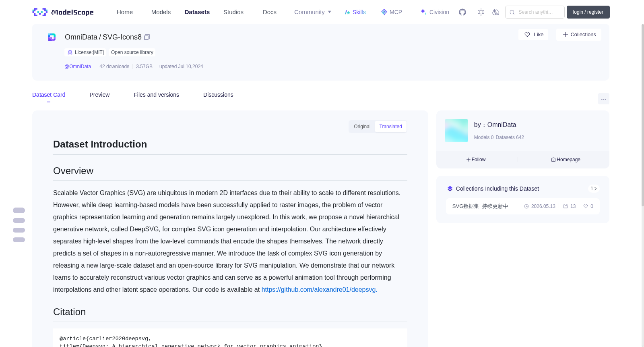This screenshot has width=644, height=347.
Task: Click the Skills sparkle icon
Action: (347, 12)
